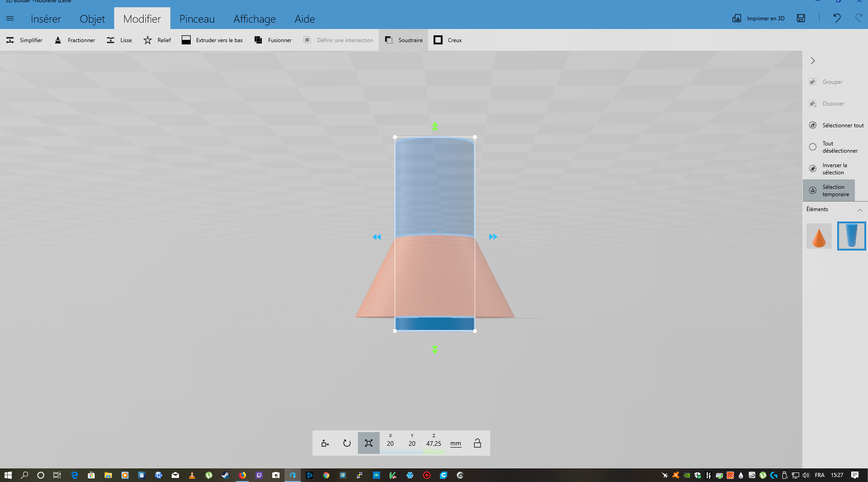Click the green up arrow handle above the cylinder

point(435,126)
